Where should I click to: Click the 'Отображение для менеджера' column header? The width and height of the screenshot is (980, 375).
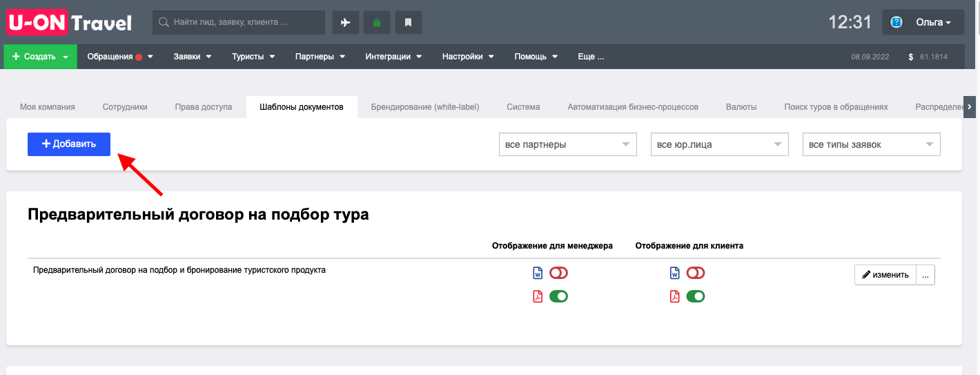tap(552, 246)
